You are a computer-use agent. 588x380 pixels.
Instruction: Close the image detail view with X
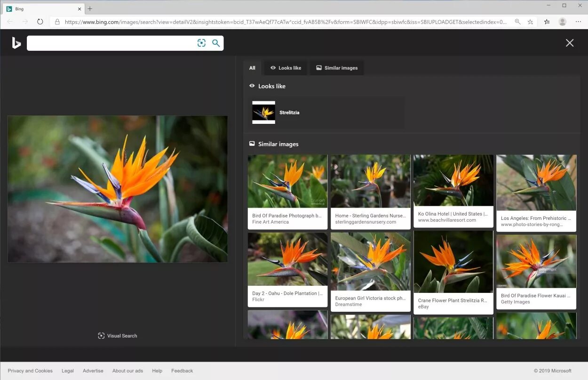click(570, 43)
